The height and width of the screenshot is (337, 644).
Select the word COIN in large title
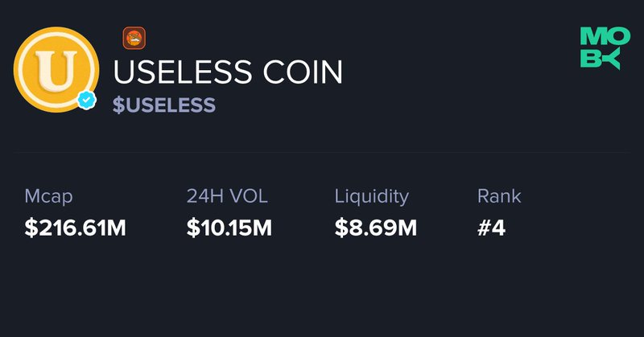click(x=303, y=72)
